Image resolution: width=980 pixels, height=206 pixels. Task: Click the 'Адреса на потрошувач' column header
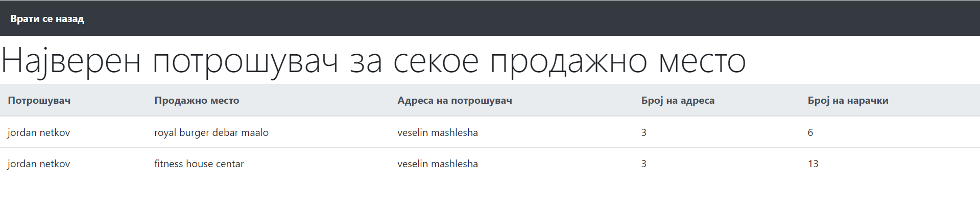point(455,101)
